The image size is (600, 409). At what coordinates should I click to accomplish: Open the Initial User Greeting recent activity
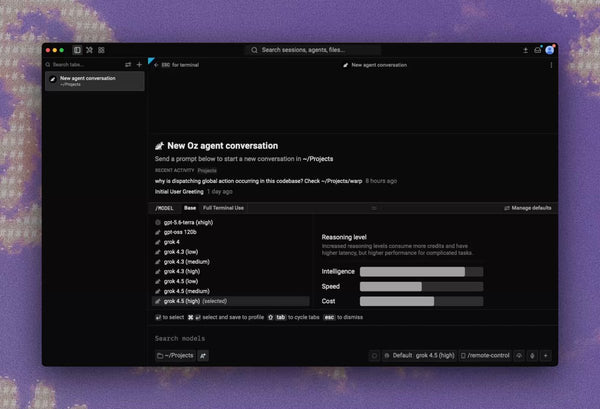pyautogui.click(x=194, y=192)
